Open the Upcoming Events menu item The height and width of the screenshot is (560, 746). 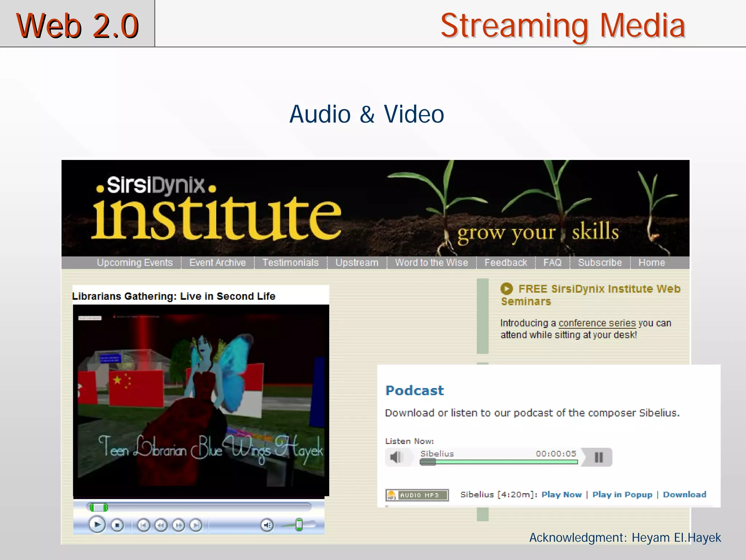point(134,263)
